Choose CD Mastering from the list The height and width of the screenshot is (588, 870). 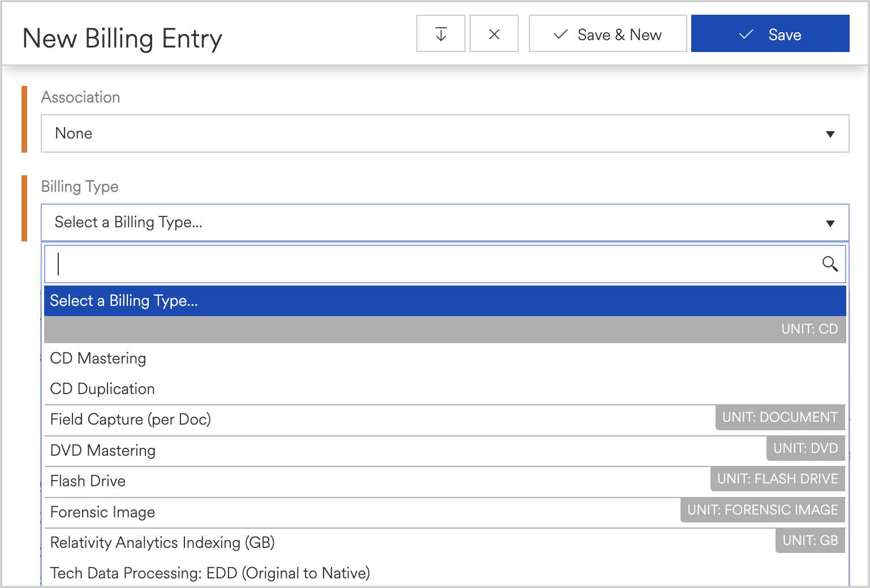coord(445,358)
